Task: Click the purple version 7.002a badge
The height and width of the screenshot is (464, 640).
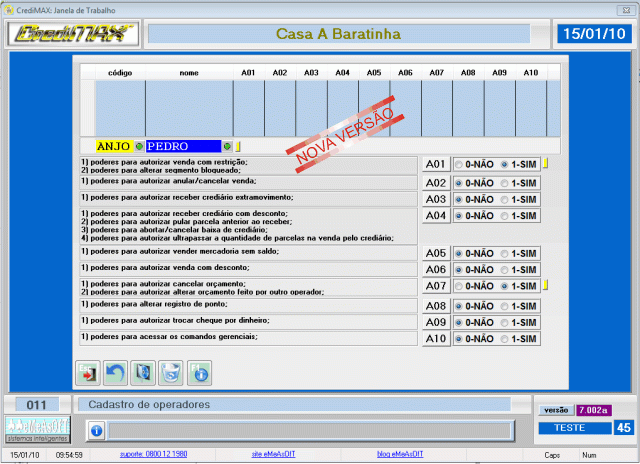Action: tap(591, 410)
